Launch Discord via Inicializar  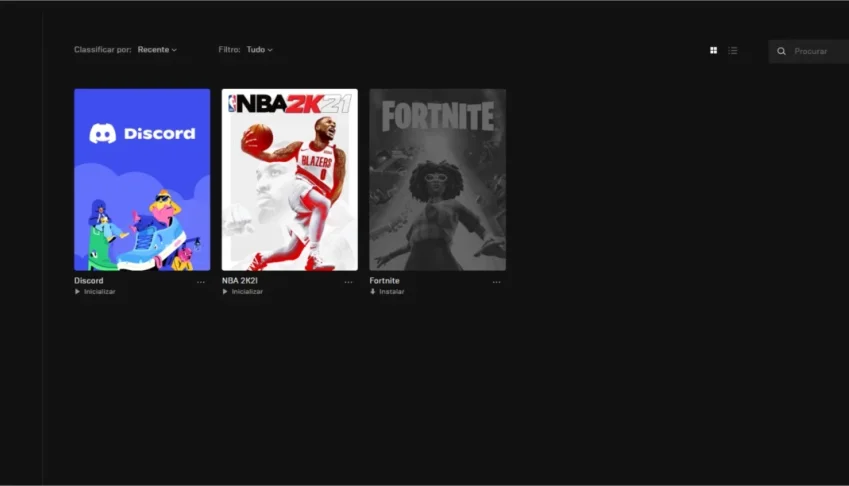tap(95, 292)
